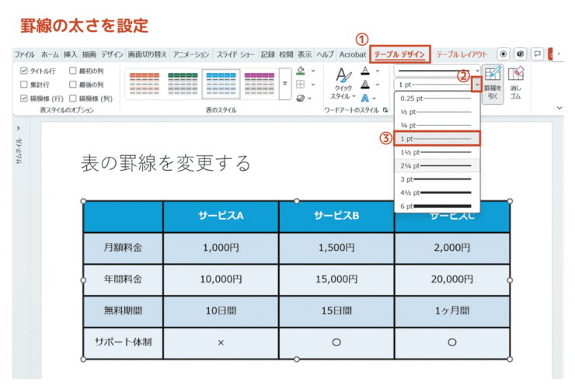The height and width of the screenshot is (392, 575).
Task: Open the Acrobat tab
Action: (353, 54)
